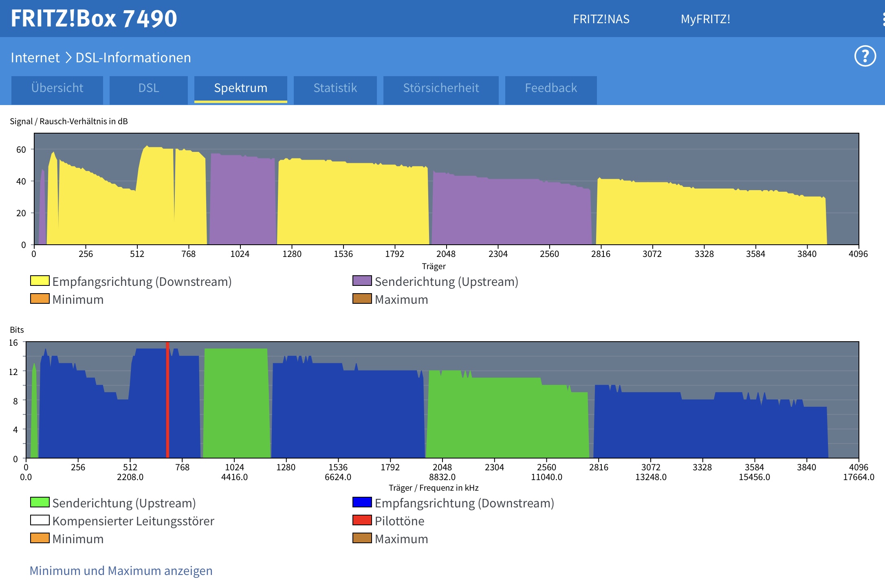Click green Senderichtung swatch in Bits legend
885x588 pixels.
click(40, 502)
